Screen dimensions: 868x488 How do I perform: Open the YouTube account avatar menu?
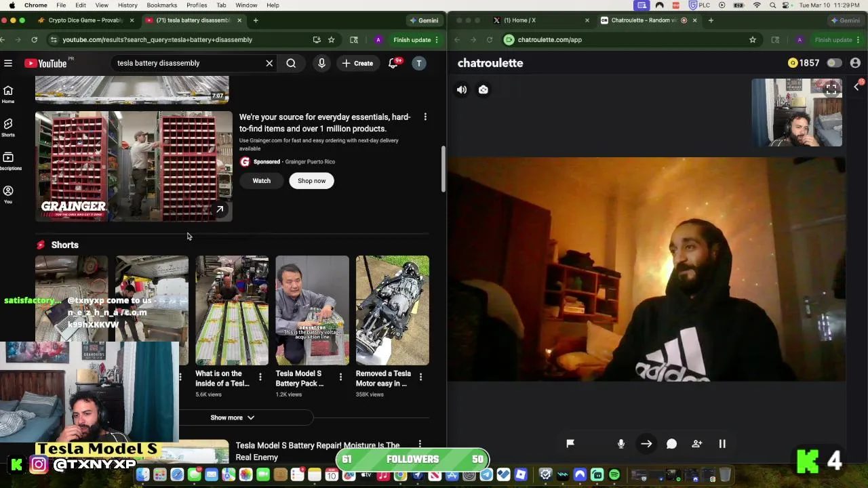[419, 63]
